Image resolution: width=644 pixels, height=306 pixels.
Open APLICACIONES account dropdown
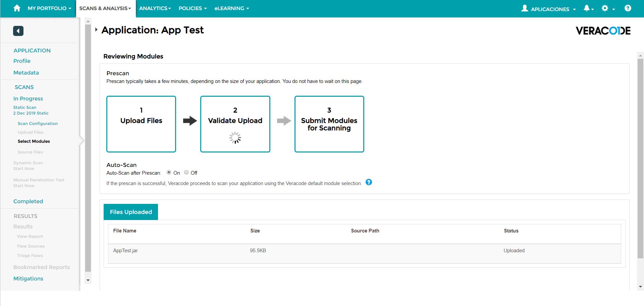[553, 9]
